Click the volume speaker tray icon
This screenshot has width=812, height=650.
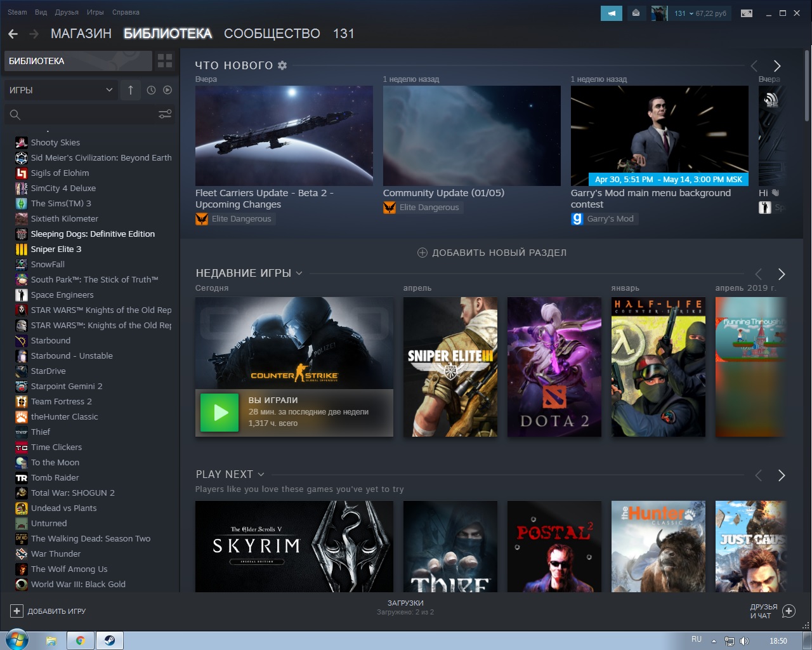click(745, 641)
